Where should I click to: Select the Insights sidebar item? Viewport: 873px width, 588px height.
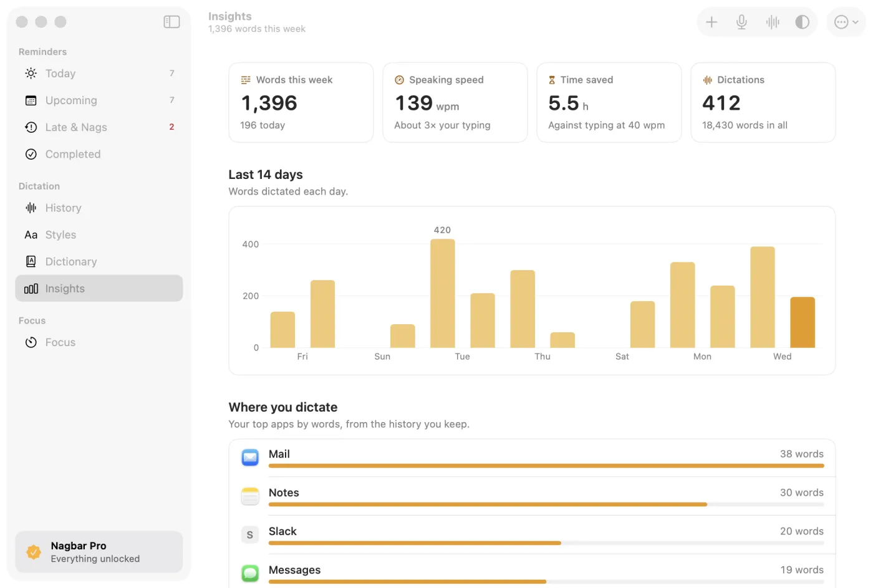tap(99, 289)
